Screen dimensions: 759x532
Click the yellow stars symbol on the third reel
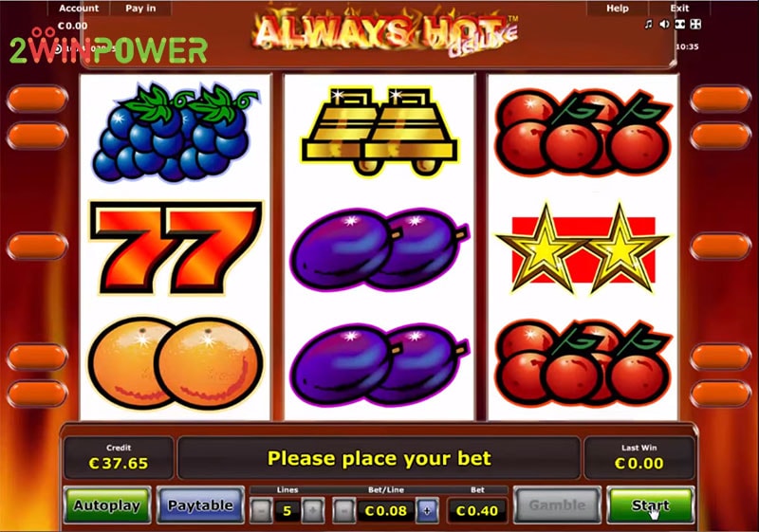click(x=583, y=248)
